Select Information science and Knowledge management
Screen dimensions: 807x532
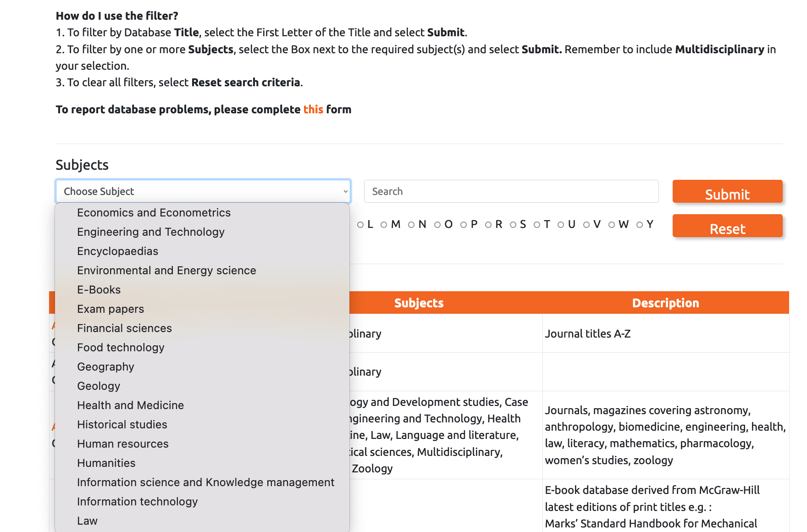point(202,482)
